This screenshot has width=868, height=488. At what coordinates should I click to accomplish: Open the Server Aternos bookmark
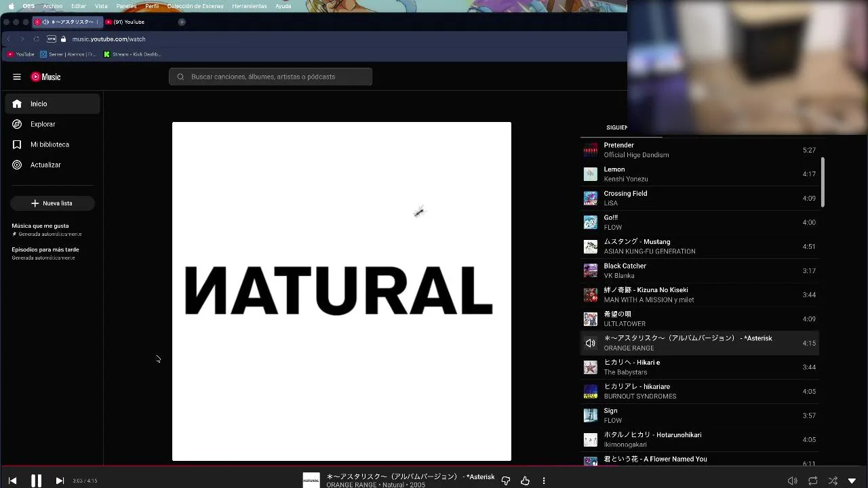[68, 54]
